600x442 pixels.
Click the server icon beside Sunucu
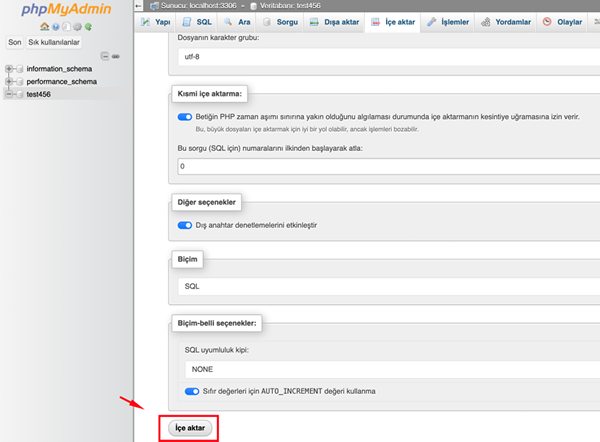tap(154, 6)
